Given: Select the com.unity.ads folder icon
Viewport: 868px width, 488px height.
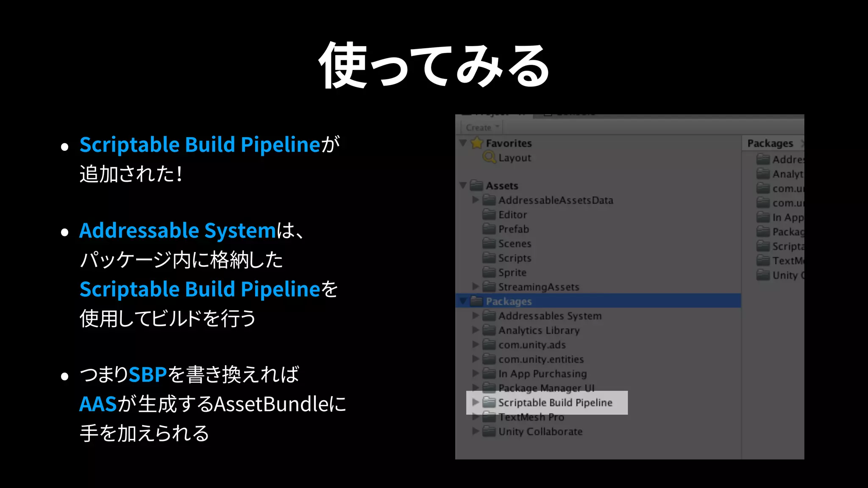Looking at the screenshot, I should tap(489, 344).
